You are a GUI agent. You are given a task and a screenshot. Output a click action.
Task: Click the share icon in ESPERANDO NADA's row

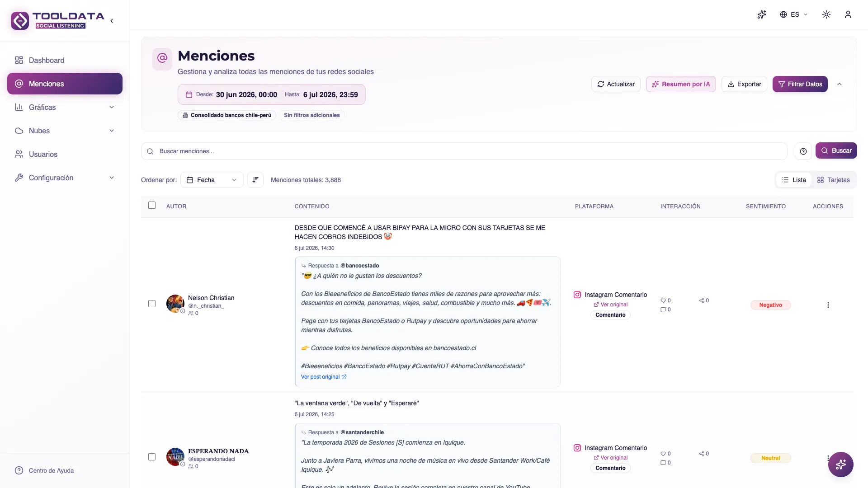point(702,454)
